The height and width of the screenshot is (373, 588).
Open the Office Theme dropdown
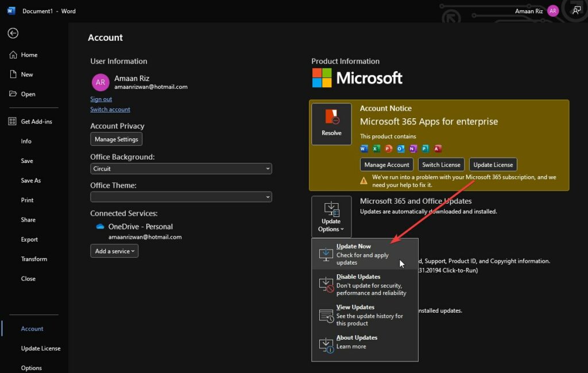[x=181, y=197]
